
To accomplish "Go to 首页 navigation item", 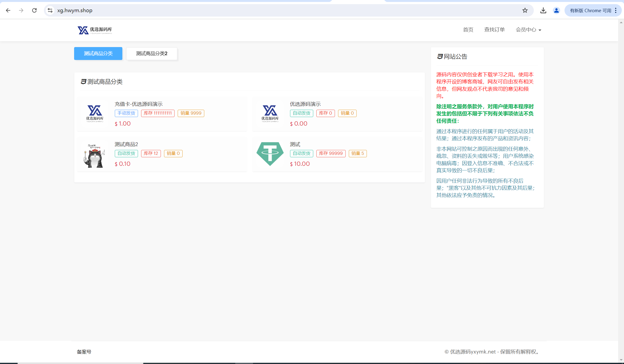I will [468, 30].
